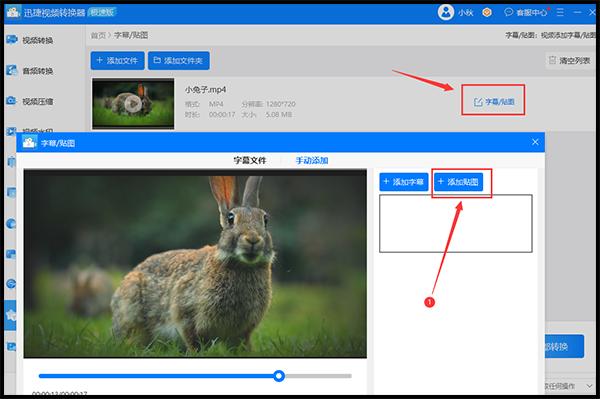Click the app logo in title bar
Image resolution: width=600 pixels, height=399 pixels.
pos(13,12)
